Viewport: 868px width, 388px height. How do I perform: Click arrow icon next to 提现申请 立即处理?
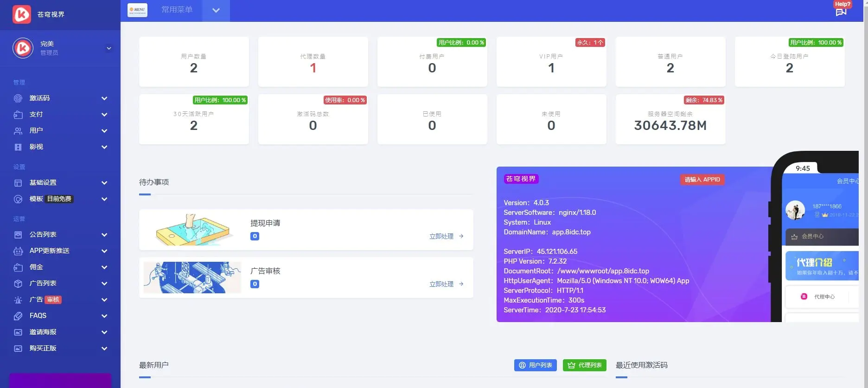click(x=461, y=236)
